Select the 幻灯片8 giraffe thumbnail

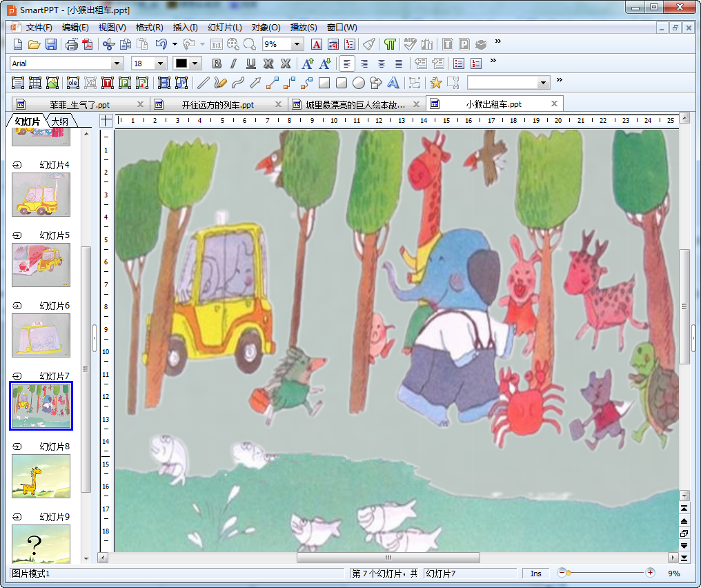tap(41, 476)
